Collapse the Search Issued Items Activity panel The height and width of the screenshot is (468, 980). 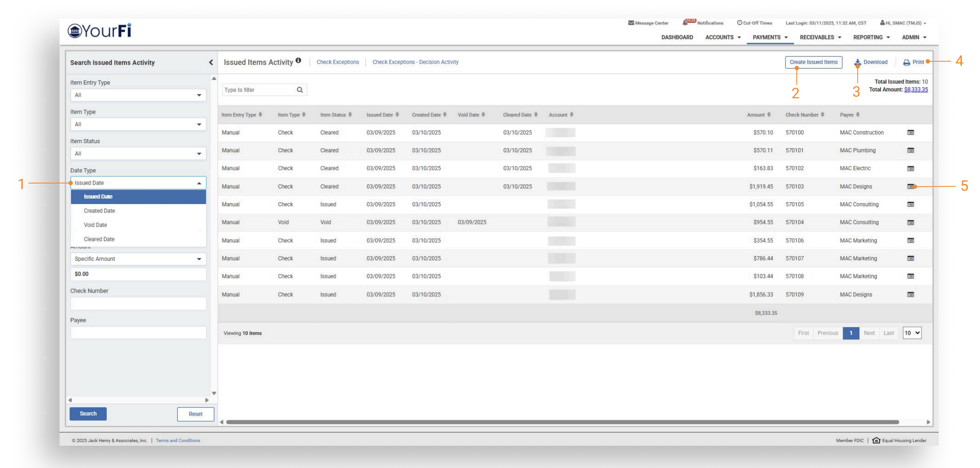coord(211,63)
